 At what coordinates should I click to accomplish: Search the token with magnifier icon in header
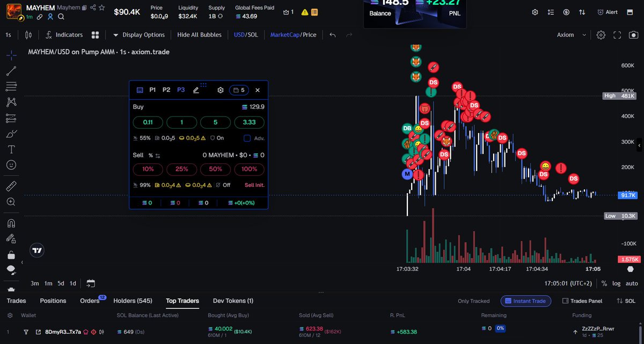coord(61,17)
